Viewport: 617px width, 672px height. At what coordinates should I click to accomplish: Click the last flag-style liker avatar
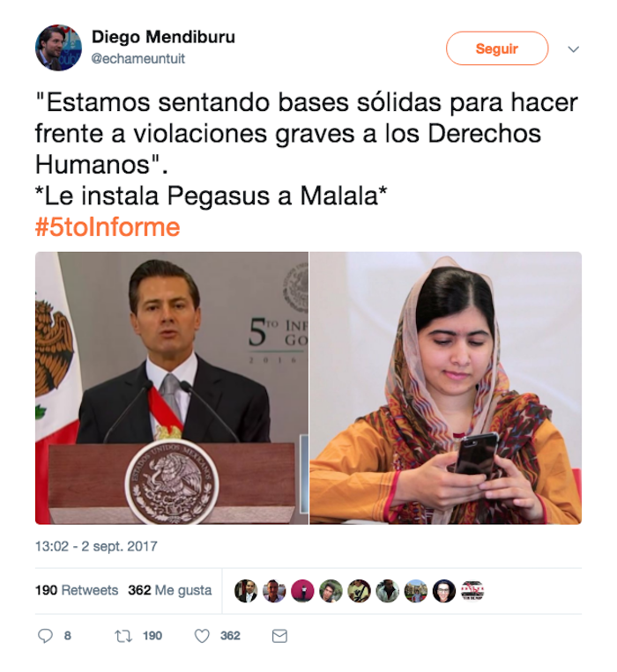pos(472,591)
